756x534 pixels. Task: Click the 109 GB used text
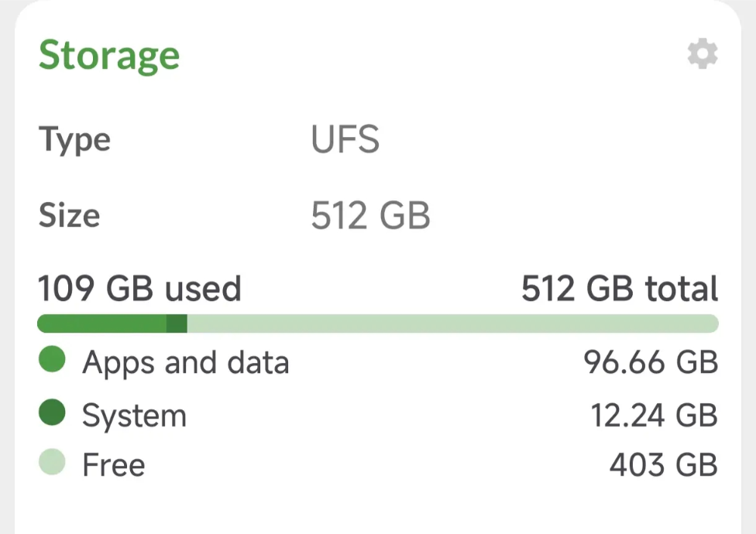click(140, 289)
